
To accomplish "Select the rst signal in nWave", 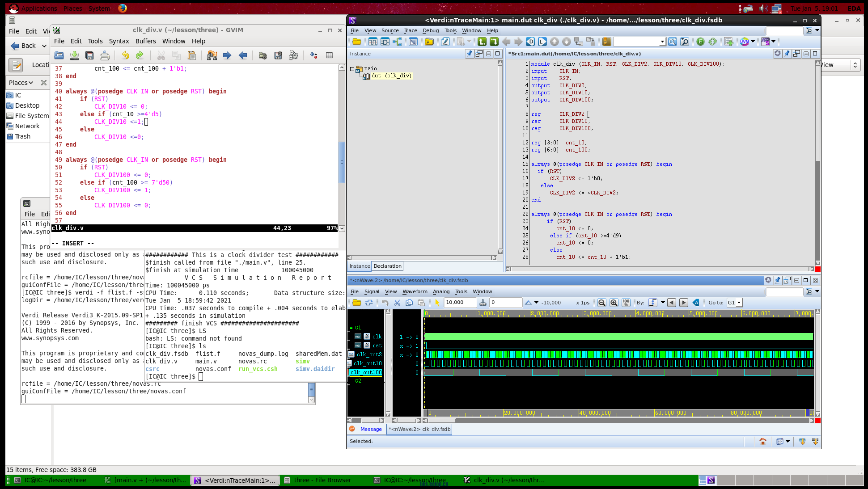I will tap(377, 346).
